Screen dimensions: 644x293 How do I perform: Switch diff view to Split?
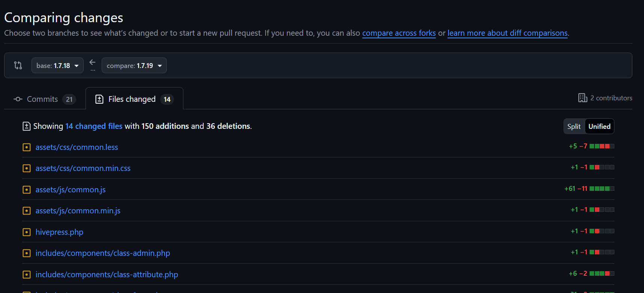click(574, 127)
